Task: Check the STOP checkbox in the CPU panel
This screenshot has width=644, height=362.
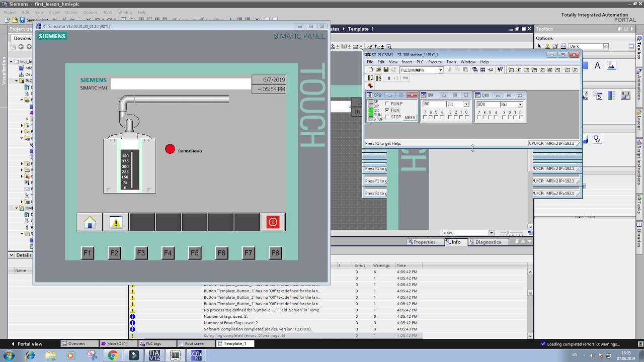Action: 386,117
